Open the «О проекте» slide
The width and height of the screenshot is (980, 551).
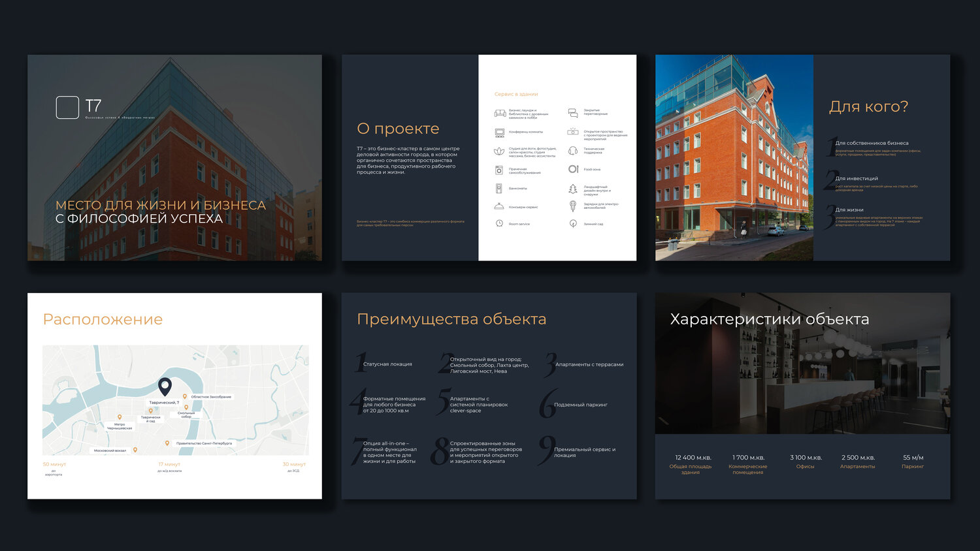pyautogui.click(x=489, y=157)
